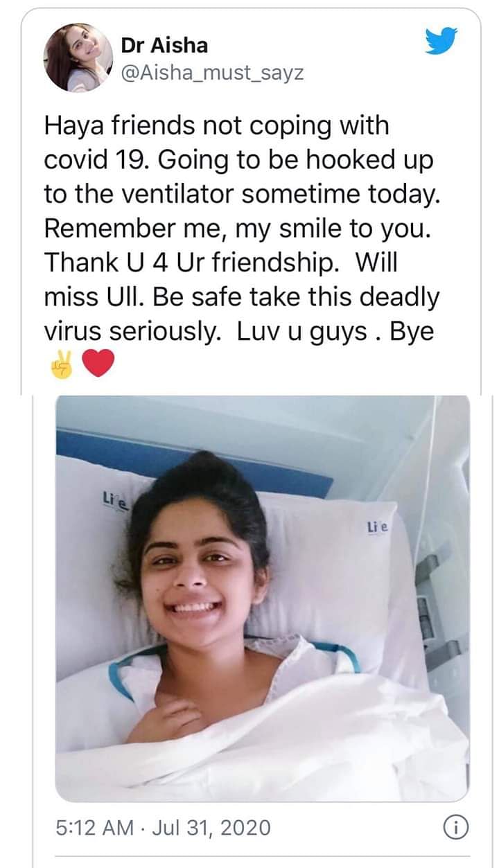Click the Li'e logo on left pillow
This screenshot has width=499, height=868.
(110, 501)
